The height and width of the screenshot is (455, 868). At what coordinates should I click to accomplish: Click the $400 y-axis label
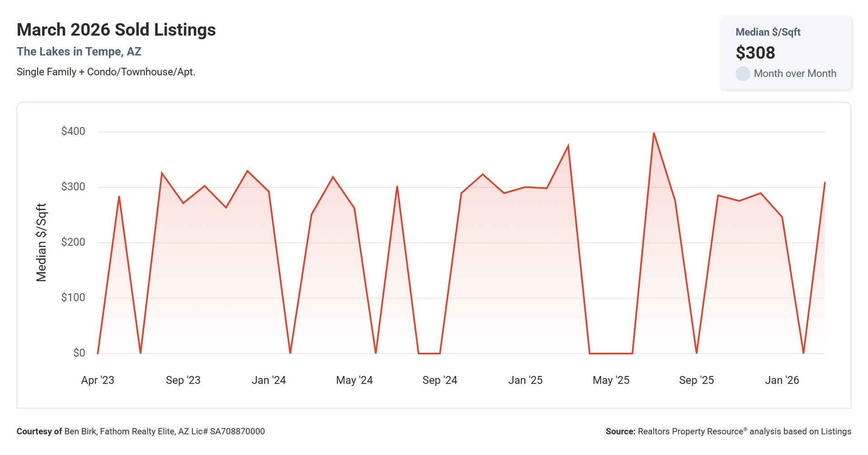click(x=73, y=131)
